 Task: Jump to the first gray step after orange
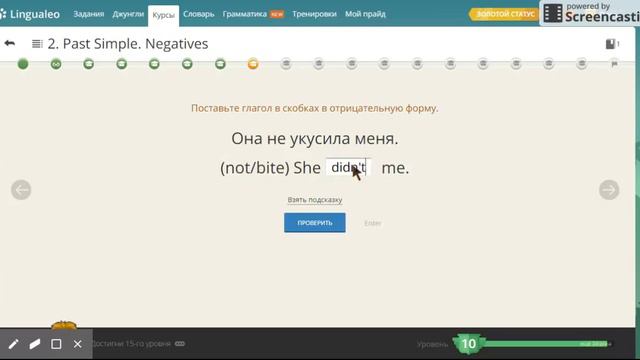point(286,64)
